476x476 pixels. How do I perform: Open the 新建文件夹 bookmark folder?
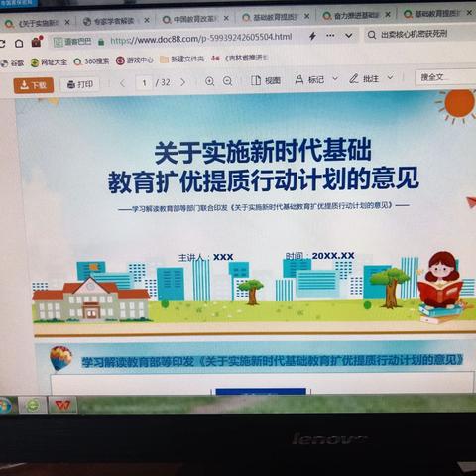click(182, 59)
